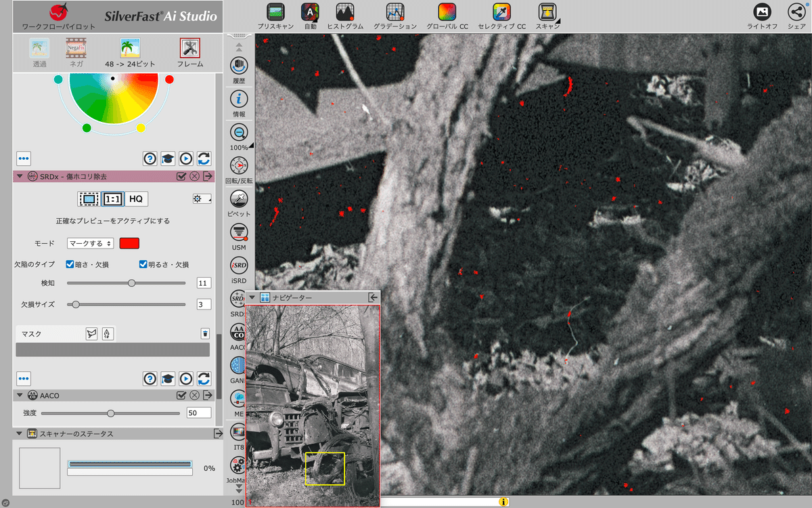Open the USM sharpening tool
Viewport: 812px width, 508px height.
point(238,232)
